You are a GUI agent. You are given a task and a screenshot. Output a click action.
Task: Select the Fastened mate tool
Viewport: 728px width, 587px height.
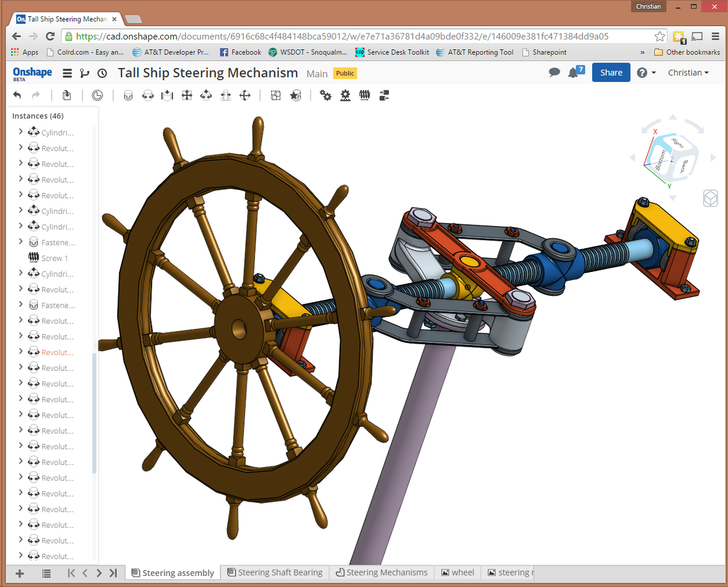[128, 95]
